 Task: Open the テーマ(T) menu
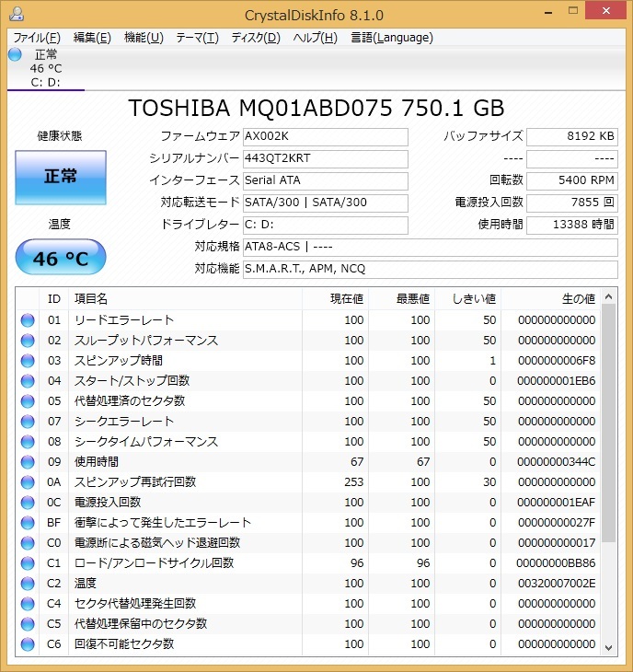click(198, 38)
